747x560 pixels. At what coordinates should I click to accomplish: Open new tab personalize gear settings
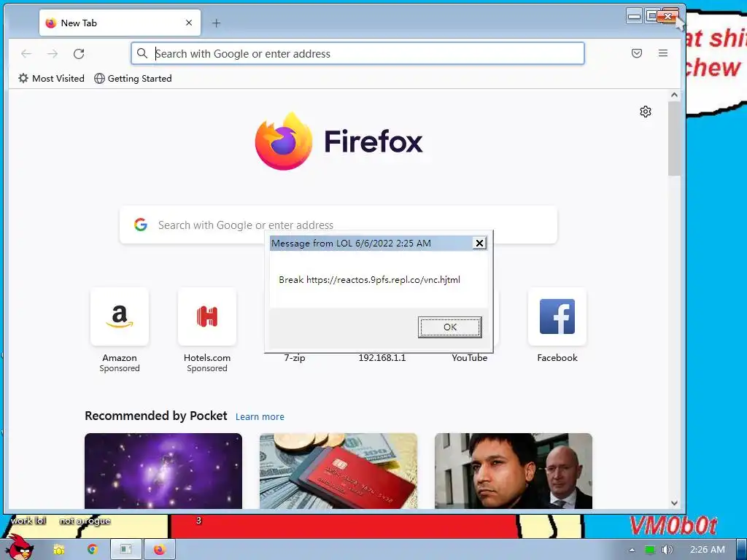click(645, 112)
